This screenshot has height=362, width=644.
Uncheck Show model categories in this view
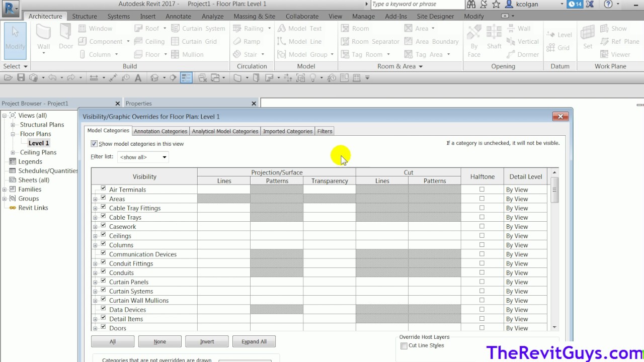[x=94, y=144]
